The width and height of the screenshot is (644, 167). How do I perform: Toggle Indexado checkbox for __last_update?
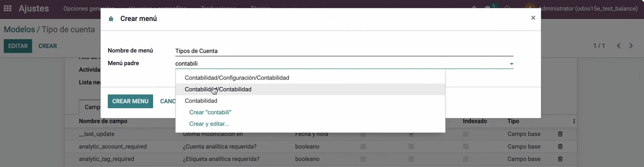[x=466, y=134]
